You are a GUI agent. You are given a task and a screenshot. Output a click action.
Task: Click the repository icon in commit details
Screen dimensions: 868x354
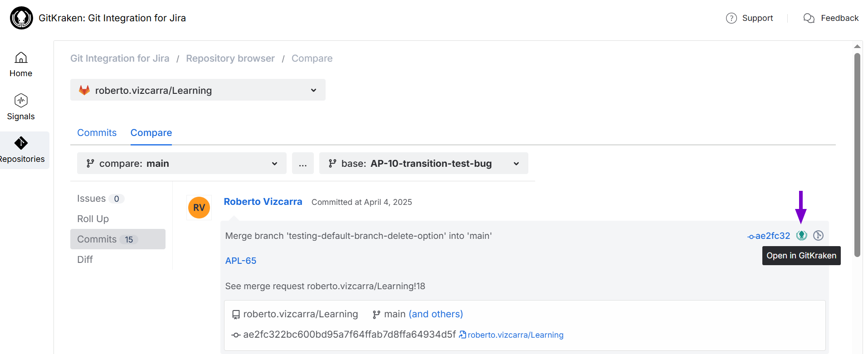point(236,314)
